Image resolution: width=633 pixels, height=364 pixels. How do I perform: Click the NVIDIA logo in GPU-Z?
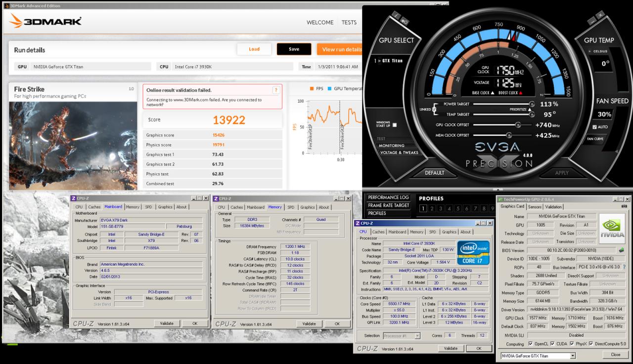coord(612,229)
